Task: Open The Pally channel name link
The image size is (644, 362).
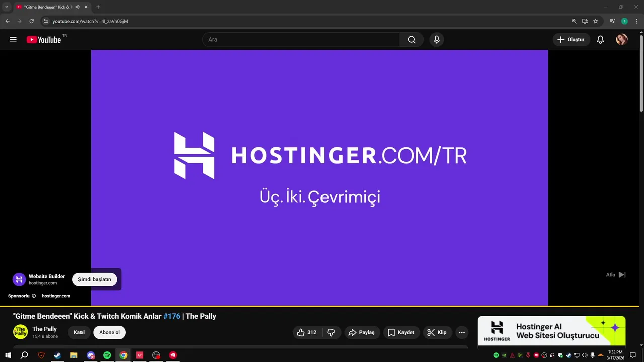Action: [x=44, y=329]
